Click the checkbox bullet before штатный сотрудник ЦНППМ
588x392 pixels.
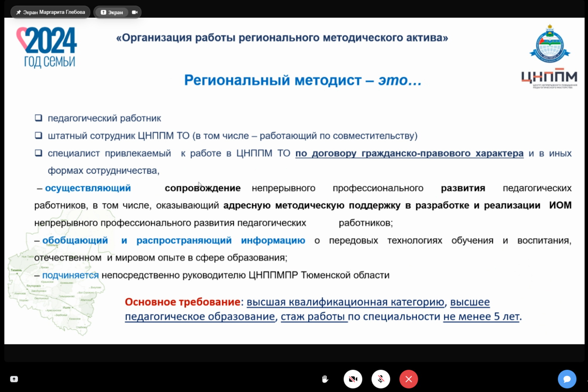38,135
